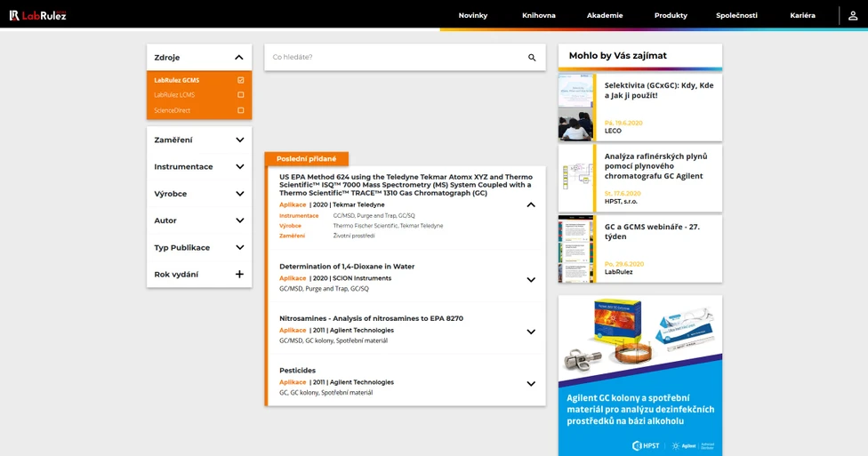Screen dimensions: 868x456
Task: Go to the Akademie menu item
Action: coord(605,15)
